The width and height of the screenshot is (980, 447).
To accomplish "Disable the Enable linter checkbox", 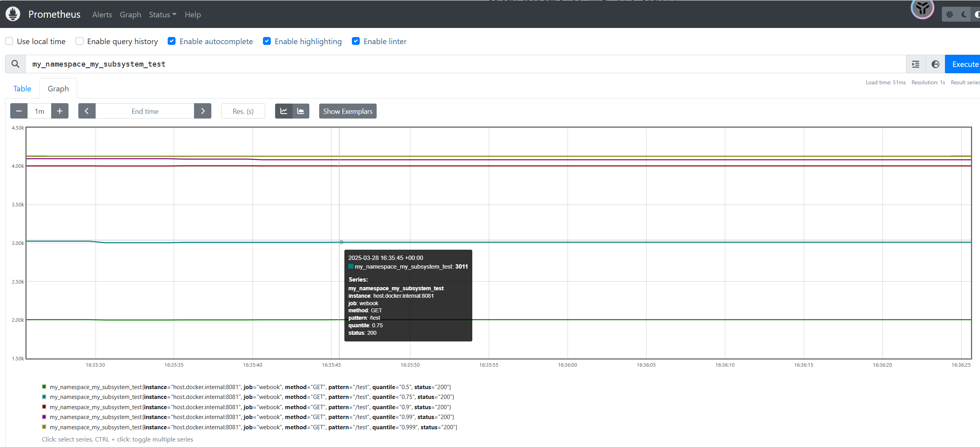I will pos(356,41).
